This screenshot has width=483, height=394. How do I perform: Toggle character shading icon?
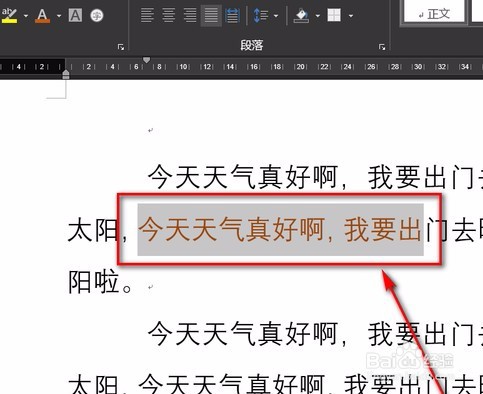75,15
